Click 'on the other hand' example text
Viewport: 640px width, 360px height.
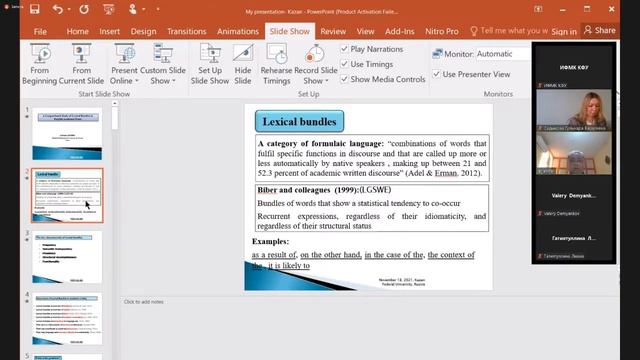pyautogui.click(x=331, y=255)
